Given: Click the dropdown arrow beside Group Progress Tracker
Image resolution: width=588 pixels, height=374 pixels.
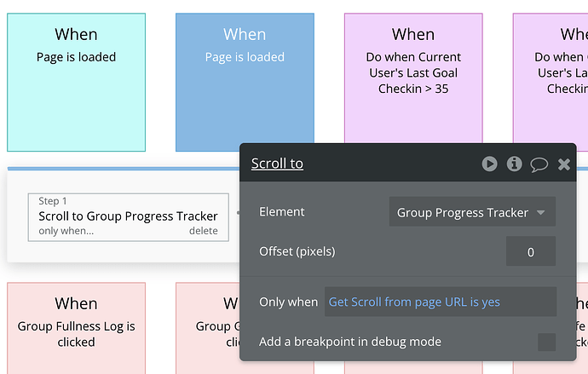Looking at the screenshot, I should pyautogui.click(x=540, y=212).
